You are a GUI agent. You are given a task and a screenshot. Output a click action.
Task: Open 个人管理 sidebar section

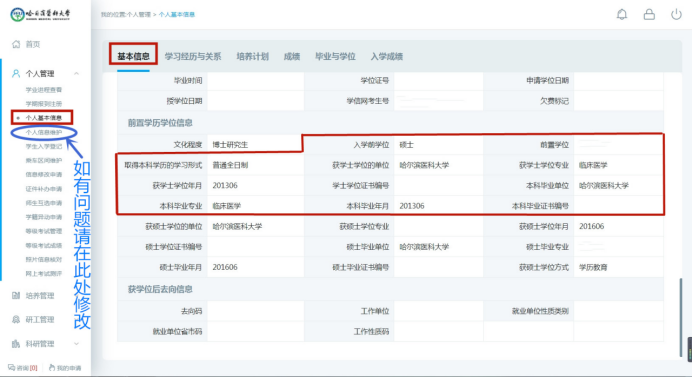pos(40,73)
